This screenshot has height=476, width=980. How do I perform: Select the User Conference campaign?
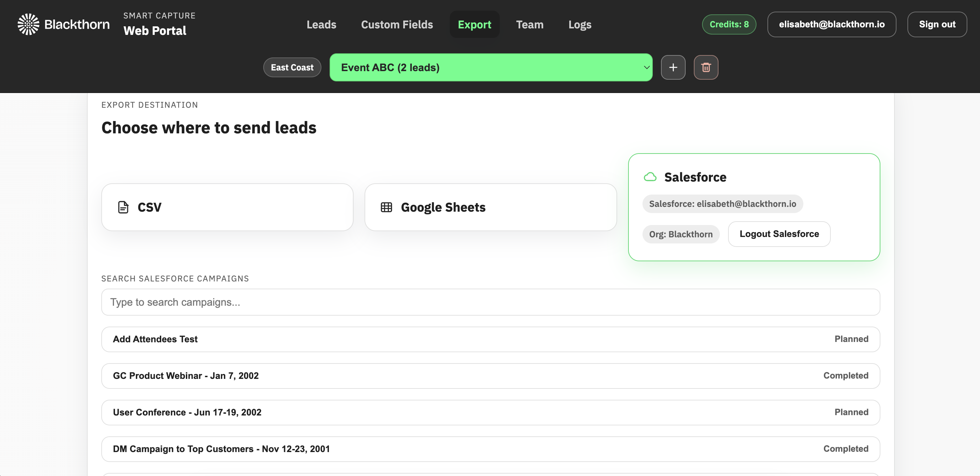[x=491, y=412]
